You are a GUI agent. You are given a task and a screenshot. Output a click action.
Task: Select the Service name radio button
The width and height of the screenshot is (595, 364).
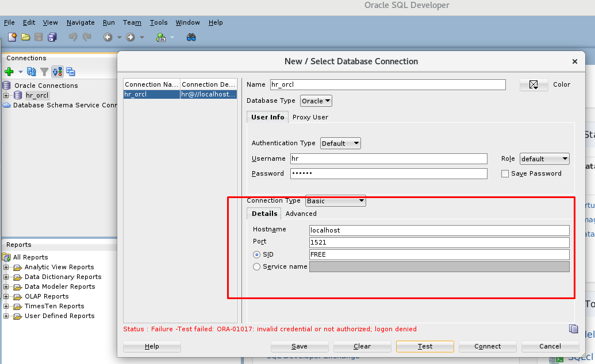point(256,267)
